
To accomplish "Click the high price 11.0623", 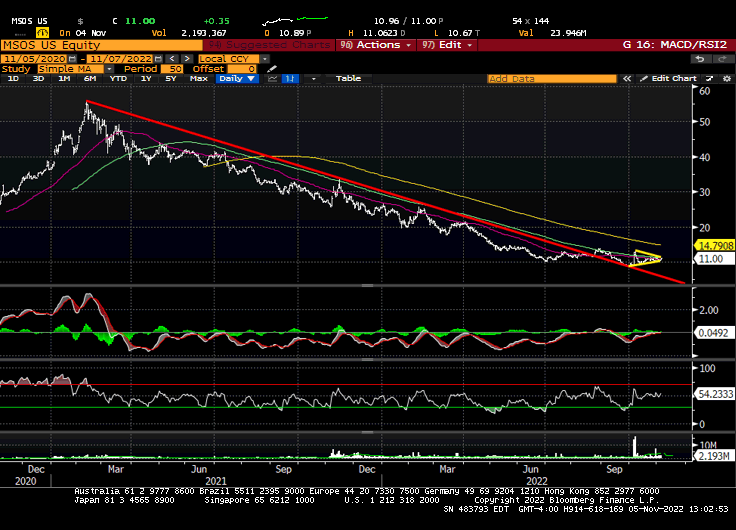I will pos(380,33).
